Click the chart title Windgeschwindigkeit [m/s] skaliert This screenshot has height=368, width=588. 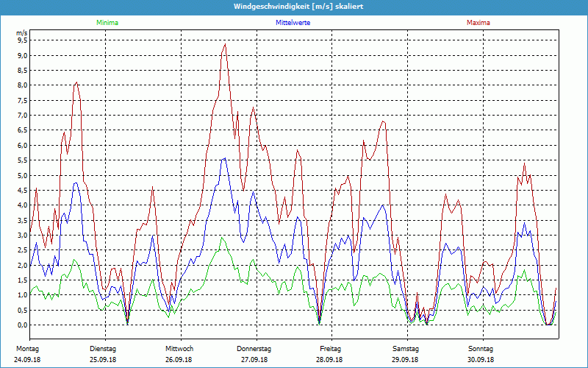298,7
